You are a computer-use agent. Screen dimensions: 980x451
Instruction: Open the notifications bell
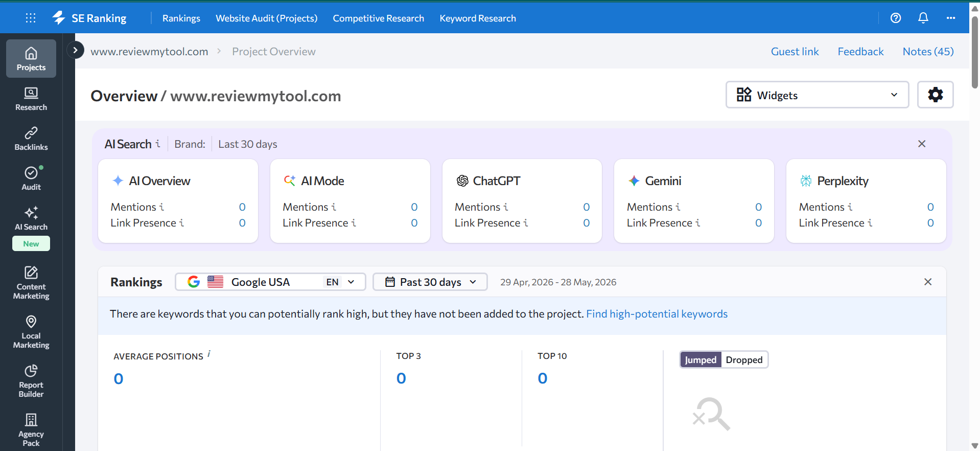point(923,18)
